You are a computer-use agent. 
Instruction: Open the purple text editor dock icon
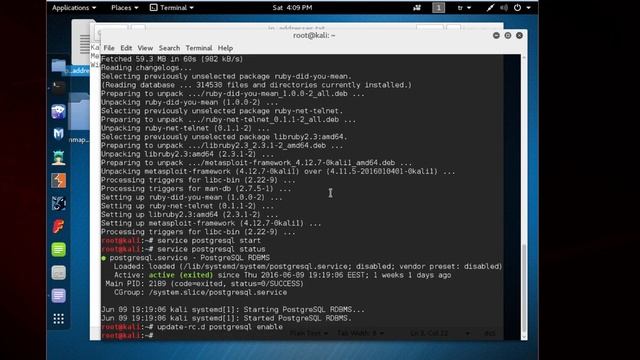tap(58, 296)
